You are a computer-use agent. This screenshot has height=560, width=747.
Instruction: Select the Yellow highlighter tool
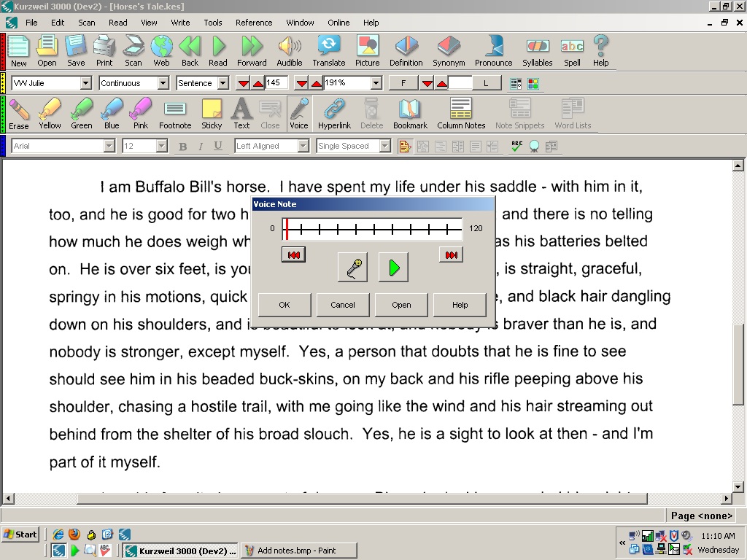click(x=50, y=112)
